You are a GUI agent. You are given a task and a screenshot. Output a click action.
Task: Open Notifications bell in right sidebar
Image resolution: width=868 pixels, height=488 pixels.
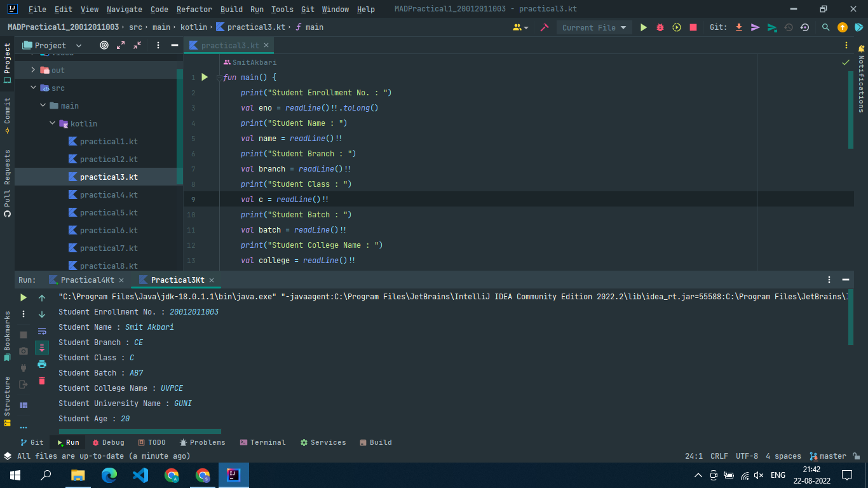click(861, 48)
